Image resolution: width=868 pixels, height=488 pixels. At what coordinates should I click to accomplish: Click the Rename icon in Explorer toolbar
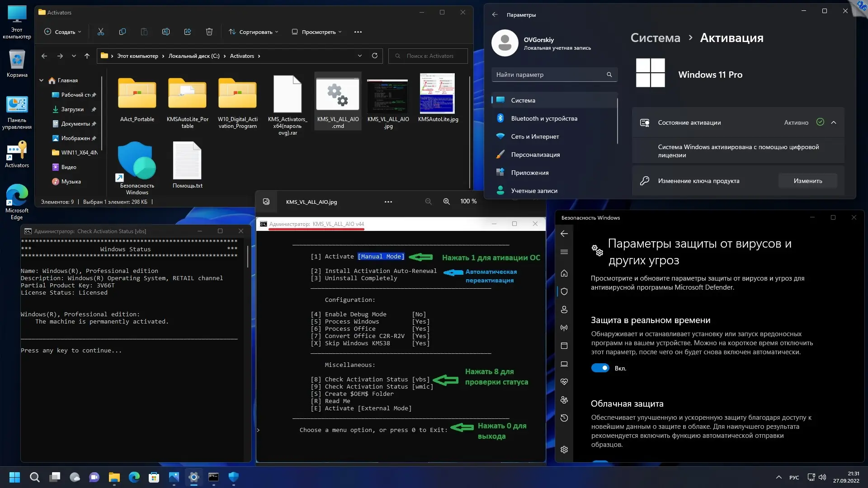click(165, 32)
